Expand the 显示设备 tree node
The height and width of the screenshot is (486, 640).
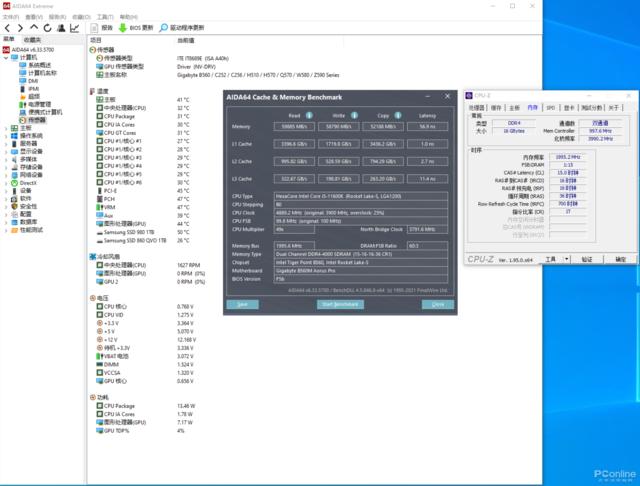pos(6,151)
